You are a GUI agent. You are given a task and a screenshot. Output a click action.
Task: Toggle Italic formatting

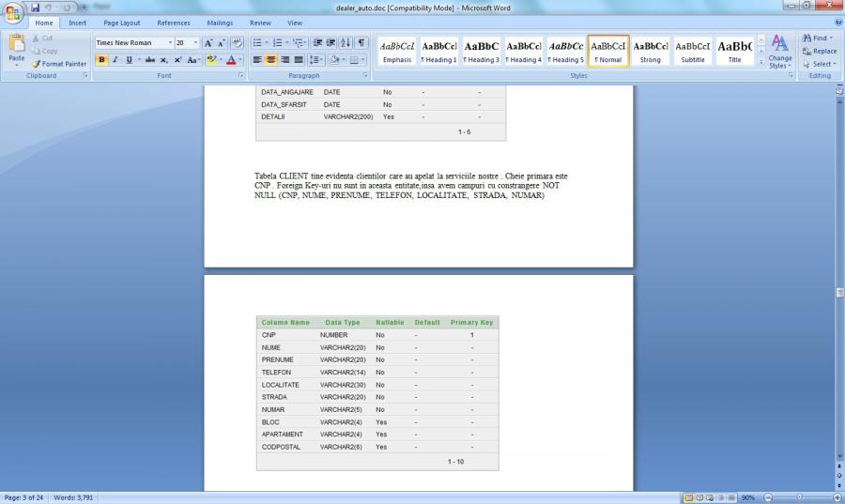coord(115,60)
